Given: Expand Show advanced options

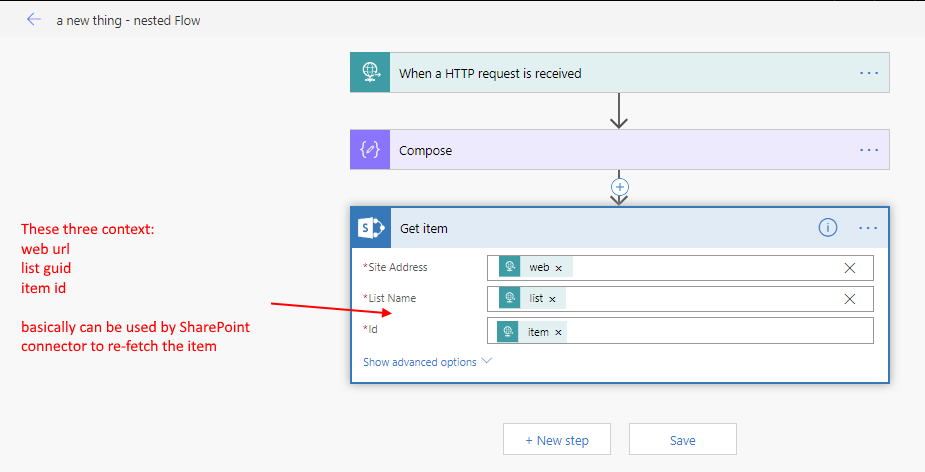Looking at the screenshot, I should click(x=427, y=362).
